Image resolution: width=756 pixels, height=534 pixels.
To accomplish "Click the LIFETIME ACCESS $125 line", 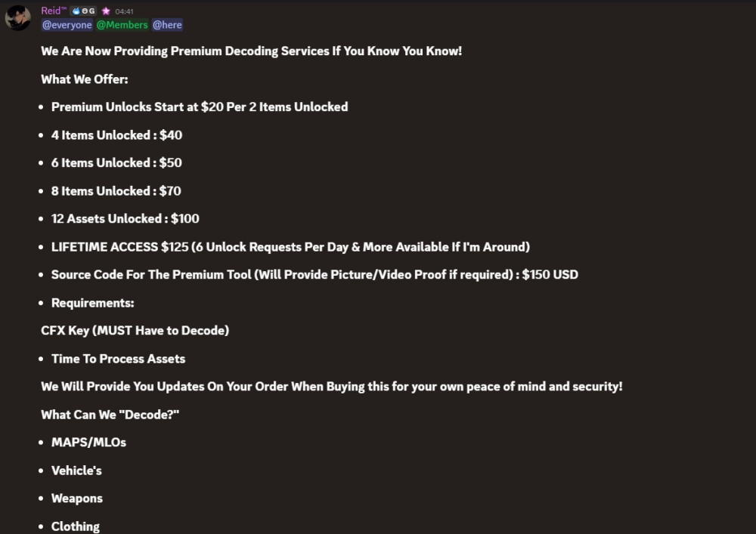I will (x=290, y=247).
